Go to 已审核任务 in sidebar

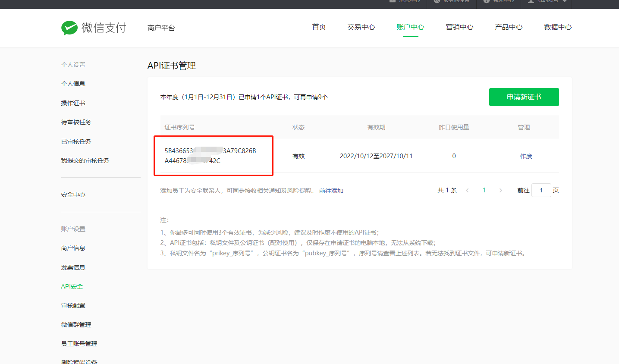point(76,141)
